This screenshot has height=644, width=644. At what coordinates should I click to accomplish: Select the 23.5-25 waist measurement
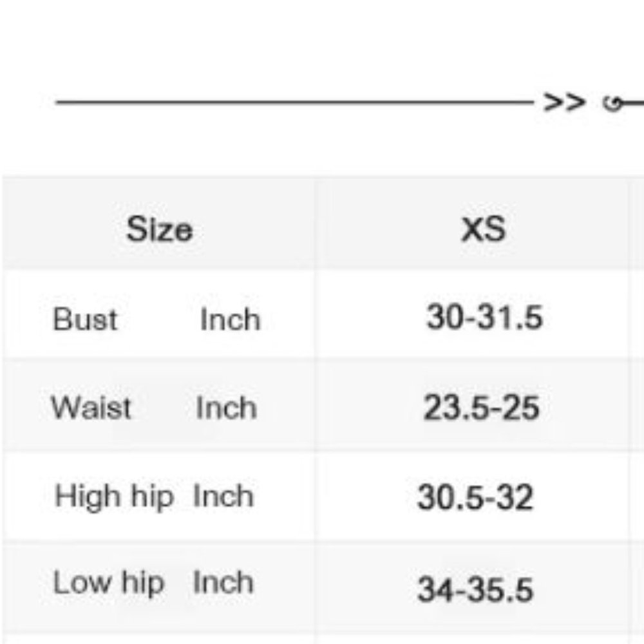tap(481, 408)
